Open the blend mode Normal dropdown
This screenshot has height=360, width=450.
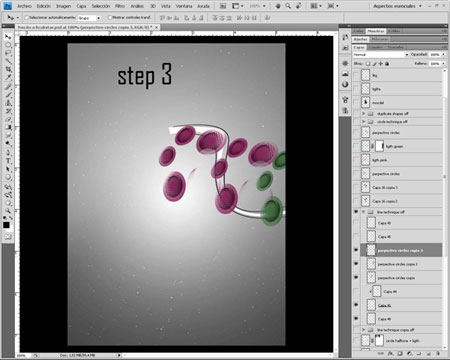pos(381,54)
